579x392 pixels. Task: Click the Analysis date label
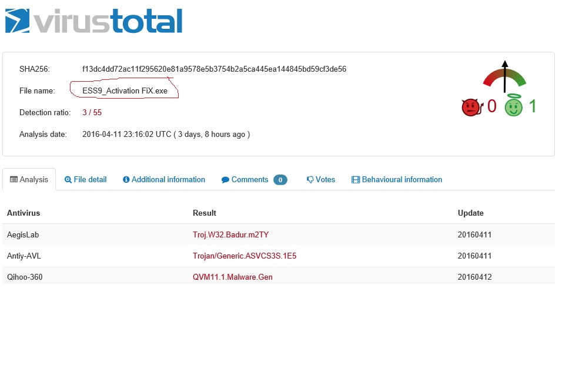click(43, 135)
